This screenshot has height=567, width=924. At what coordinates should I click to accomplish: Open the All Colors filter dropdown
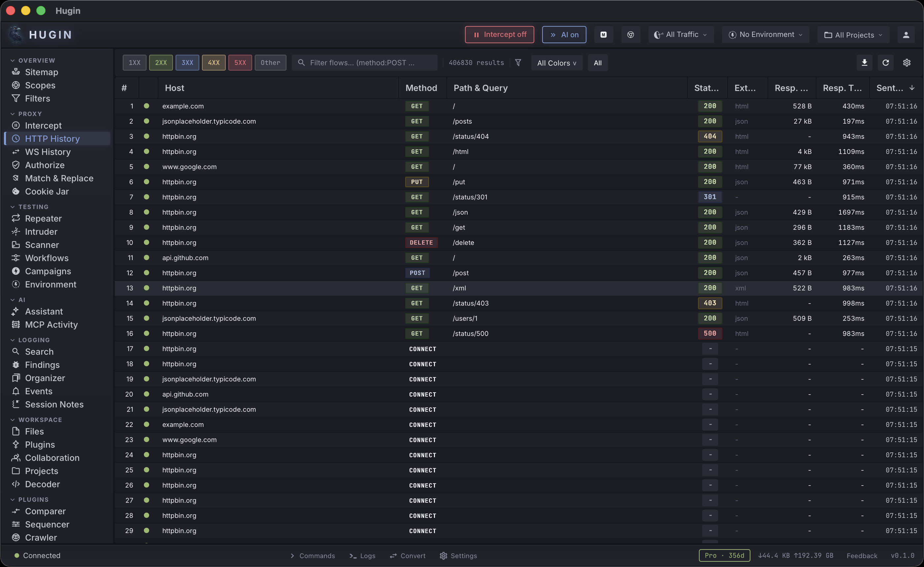tap(557, 63)
